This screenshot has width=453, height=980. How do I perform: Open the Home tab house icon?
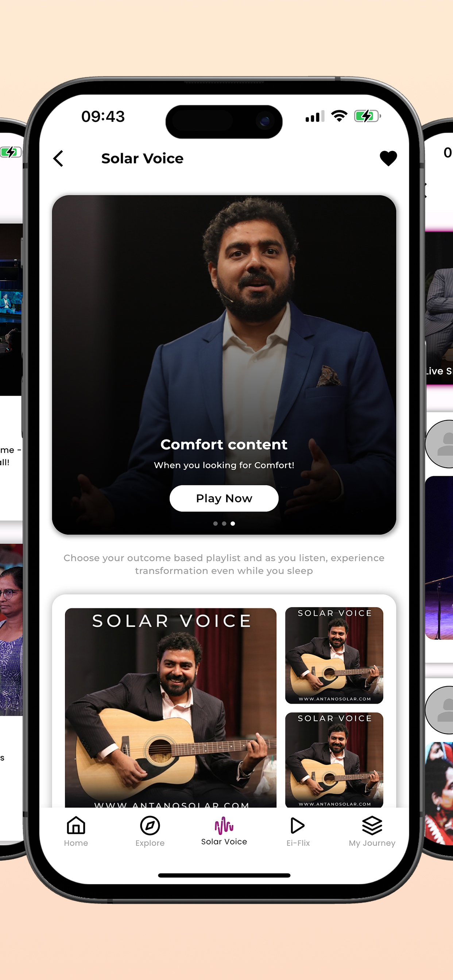coord(76,825)
